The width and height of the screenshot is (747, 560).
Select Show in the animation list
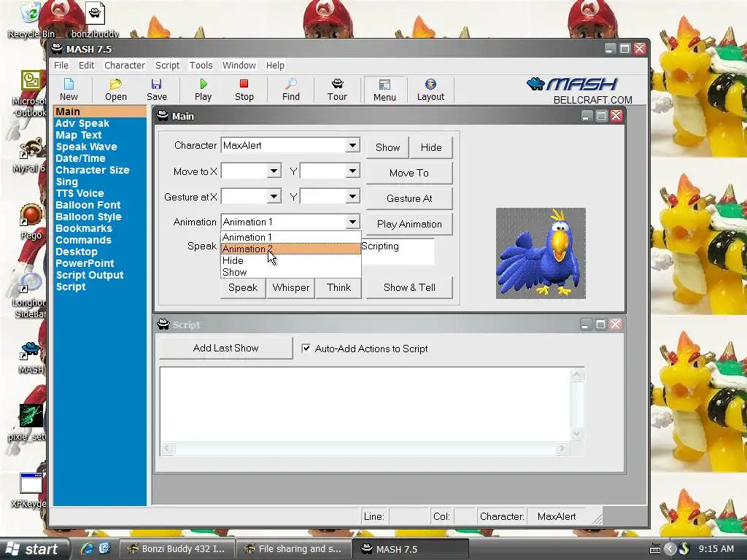[x=290, y=273]
